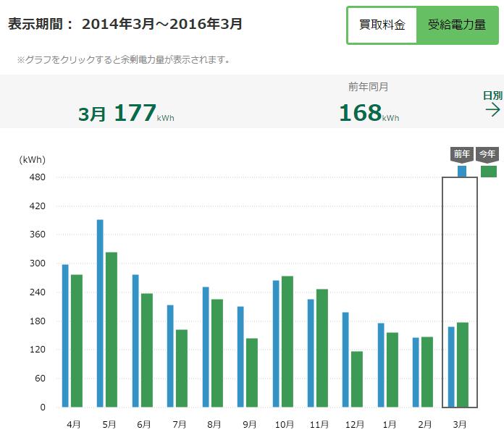The image size is (504, 435).
Task: Click the blue bar for 6月
Action: [135, 340]
